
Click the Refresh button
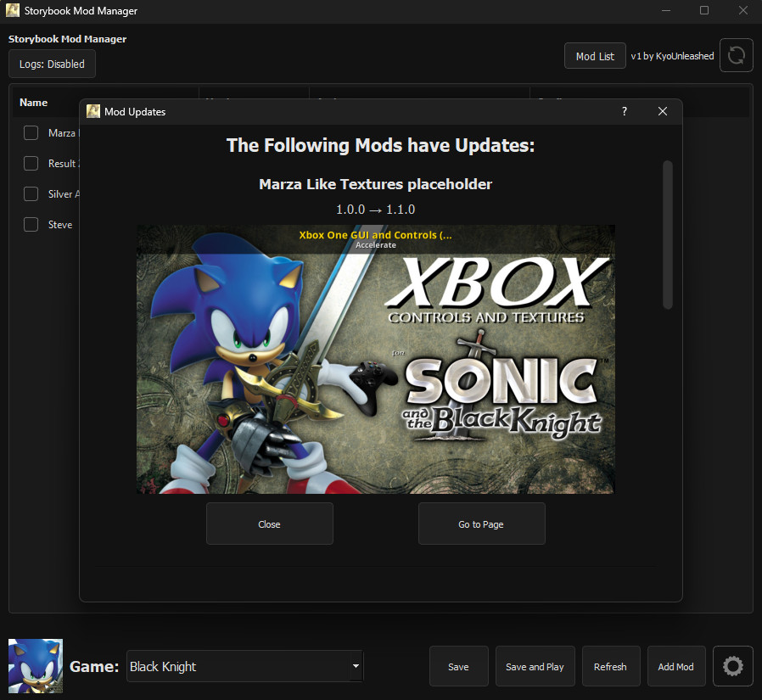pyautogui.click(x=611, y=666)
